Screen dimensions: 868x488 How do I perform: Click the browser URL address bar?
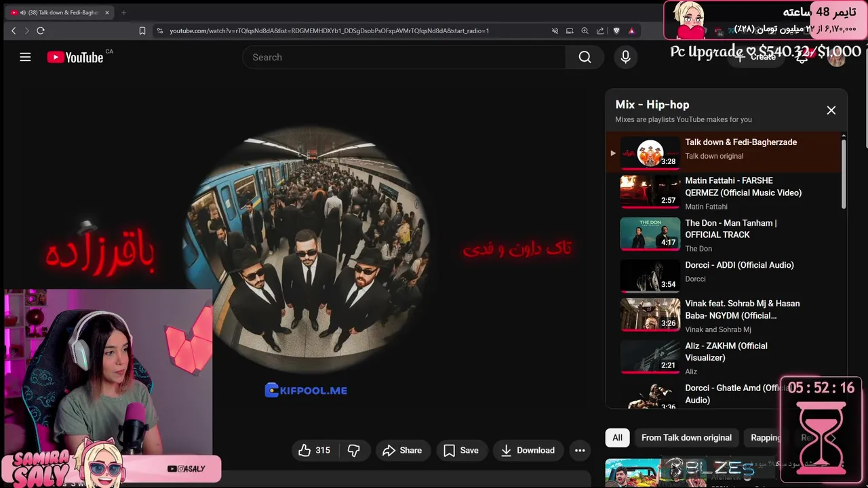(329, 30)
